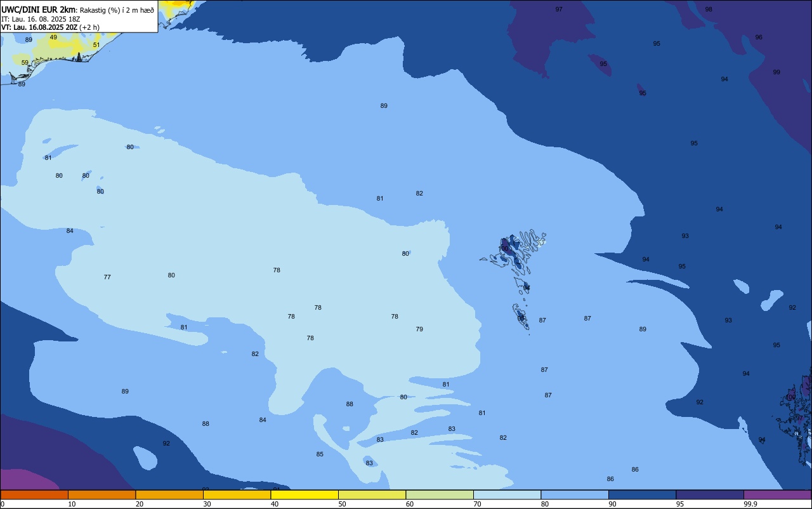Click the humidity value 96 on the map

point(759,37)
